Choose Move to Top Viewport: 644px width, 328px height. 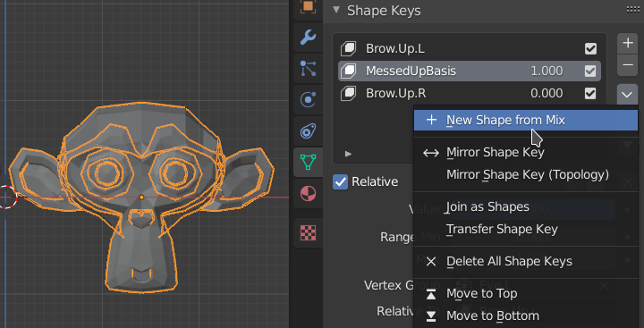526,294
